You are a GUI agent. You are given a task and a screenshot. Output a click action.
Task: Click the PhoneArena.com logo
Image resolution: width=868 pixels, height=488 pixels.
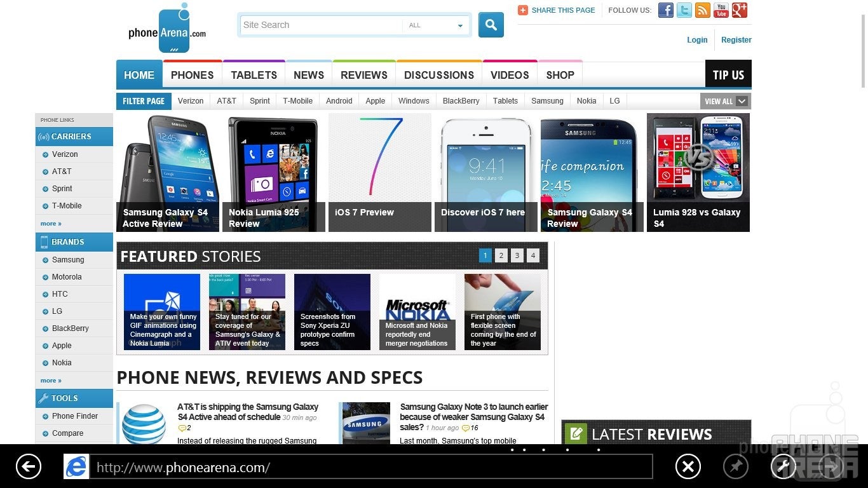pyautogui.click(x=167, y=29)
